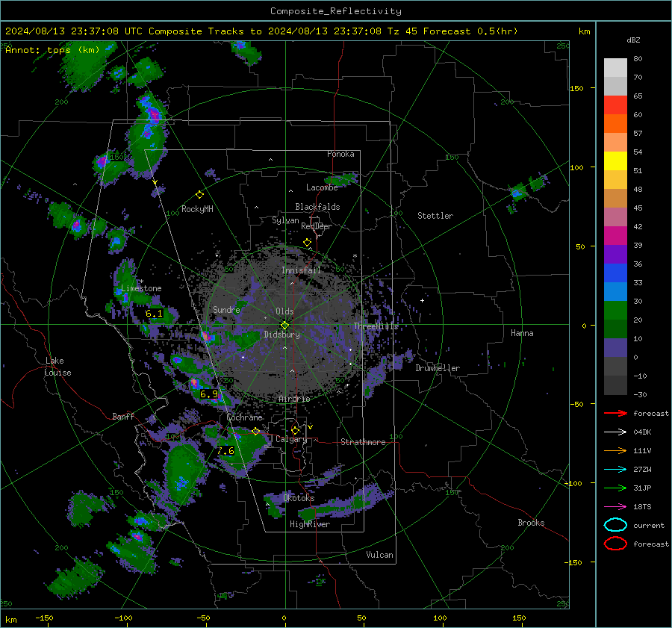
Task: Click the orange 111V arrow in legend
Action: 615,450
